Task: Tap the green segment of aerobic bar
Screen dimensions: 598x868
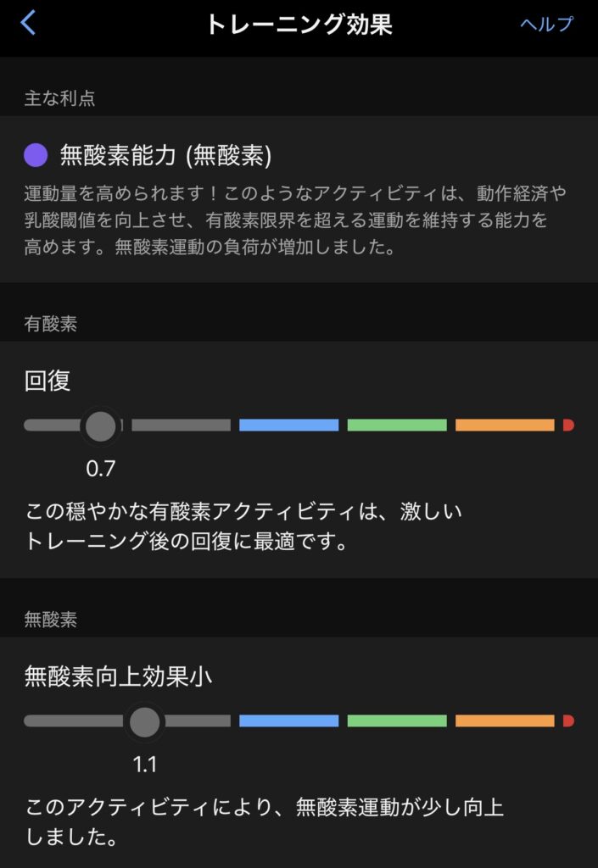Action: [x=397, y=425]
